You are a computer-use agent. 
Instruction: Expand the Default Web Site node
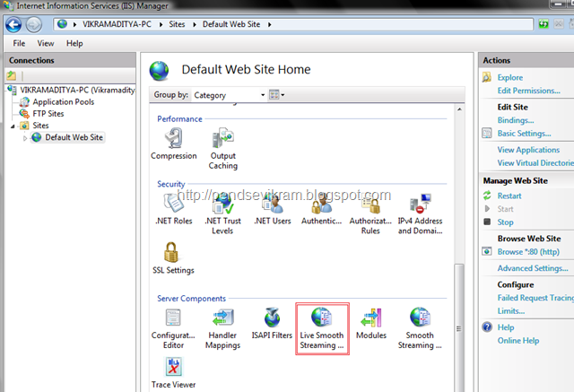tap(25, 138)
